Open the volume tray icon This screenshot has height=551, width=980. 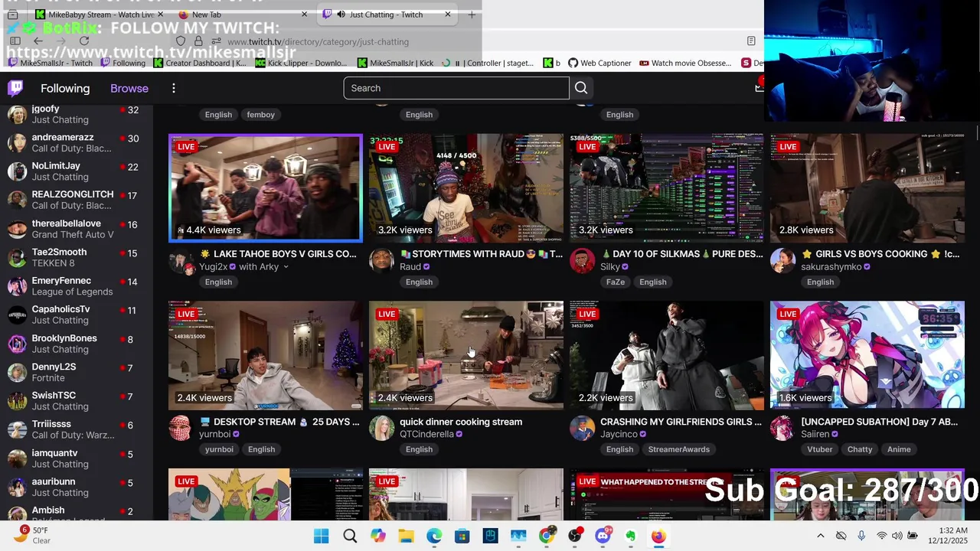coord(897,536)
